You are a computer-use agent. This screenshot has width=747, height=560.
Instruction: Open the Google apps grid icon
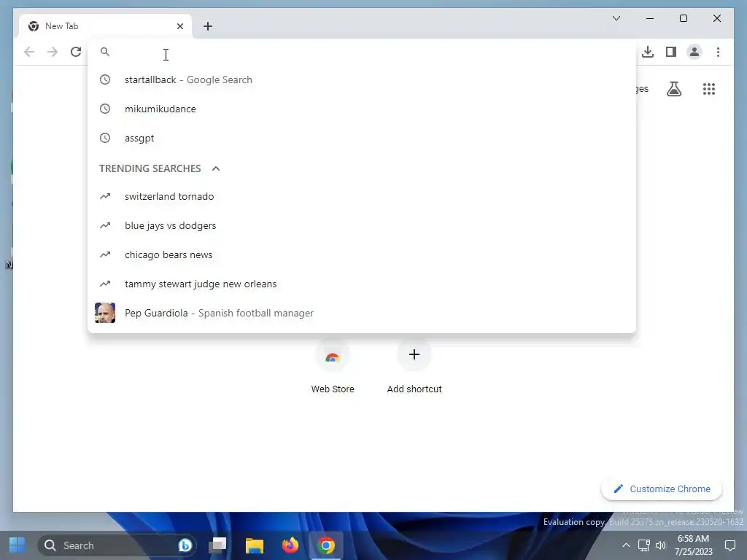[709, 89]
